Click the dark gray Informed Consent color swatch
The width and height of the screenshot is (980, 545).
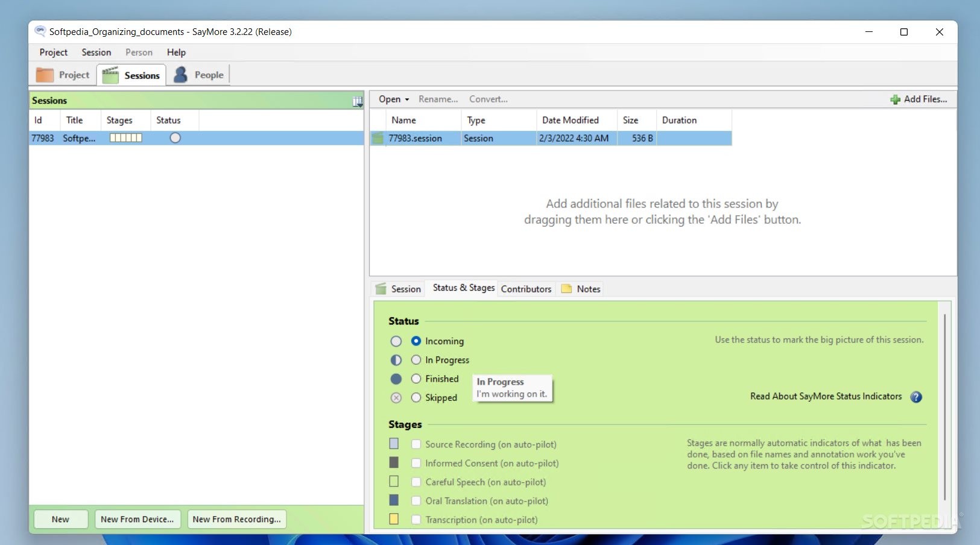[394, 462]
